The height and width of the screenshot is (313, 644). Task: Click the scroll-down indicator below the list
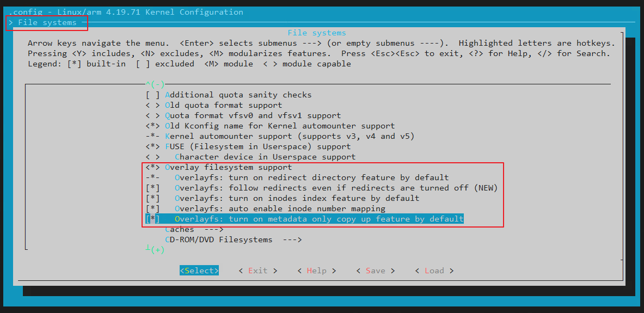[155, 250]
